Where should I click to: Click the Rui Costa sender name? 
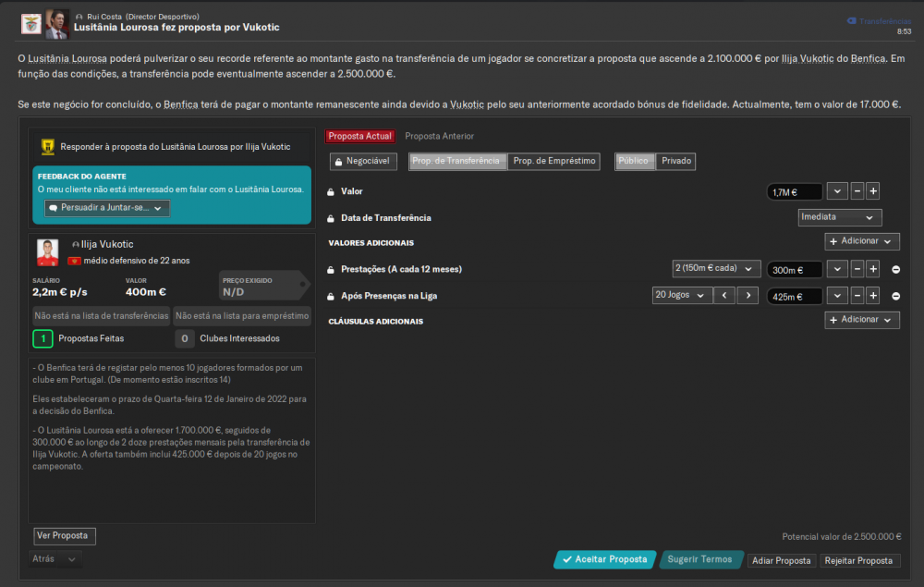tap(104, 17)
